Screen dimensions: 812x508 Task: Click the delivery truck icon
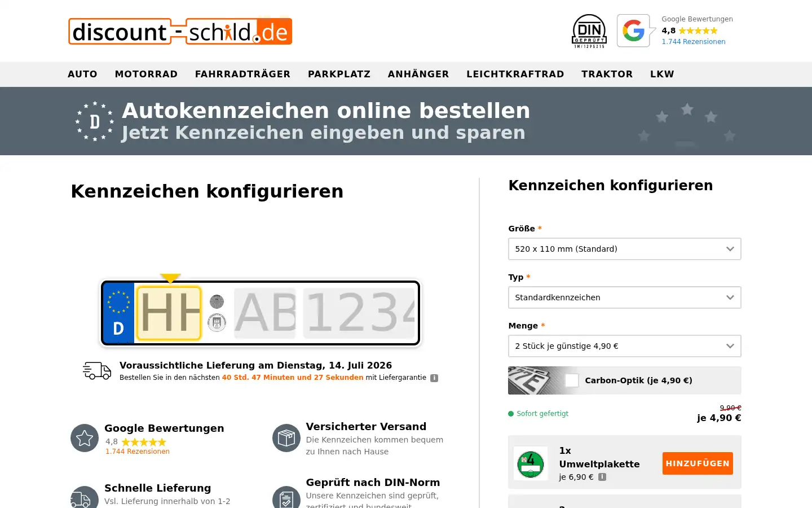pos(97,371)
